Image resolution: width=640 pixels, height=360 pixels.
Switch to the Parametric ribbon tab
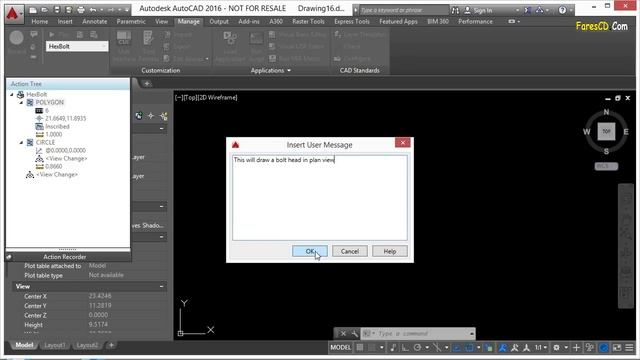pyautogui.click(x=131, y=22)
